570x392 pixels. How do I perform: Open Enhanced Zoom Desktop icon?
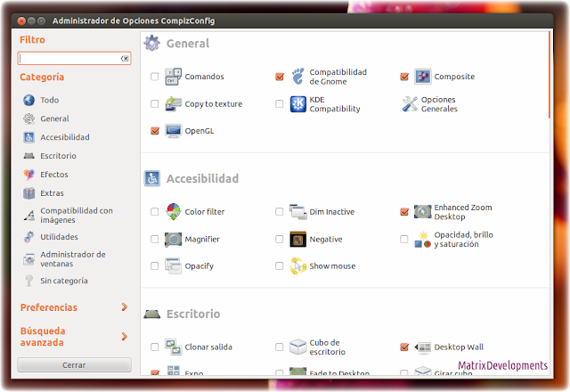tap(423, 212)
